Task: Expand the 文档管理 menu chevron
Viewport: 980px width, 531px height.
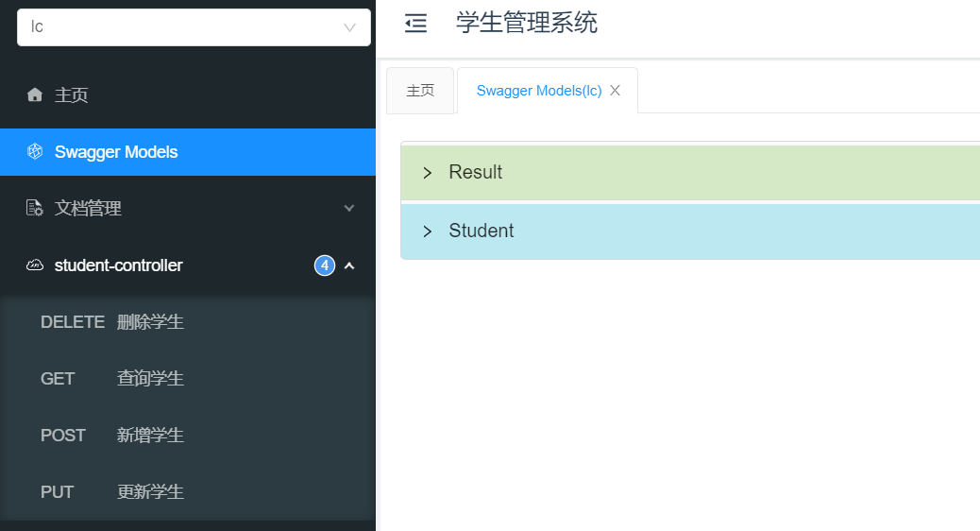Action: [349, 208]
